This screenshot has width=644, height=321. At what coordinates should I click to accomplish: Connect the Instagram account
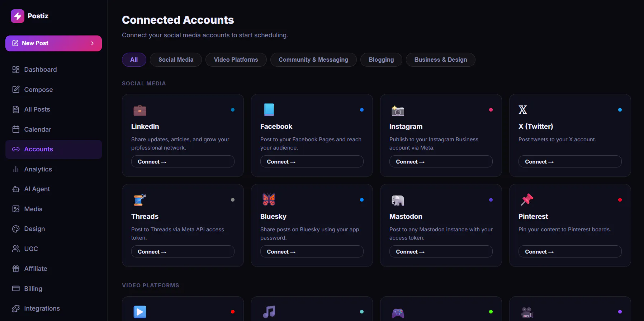tap(441, 161)
